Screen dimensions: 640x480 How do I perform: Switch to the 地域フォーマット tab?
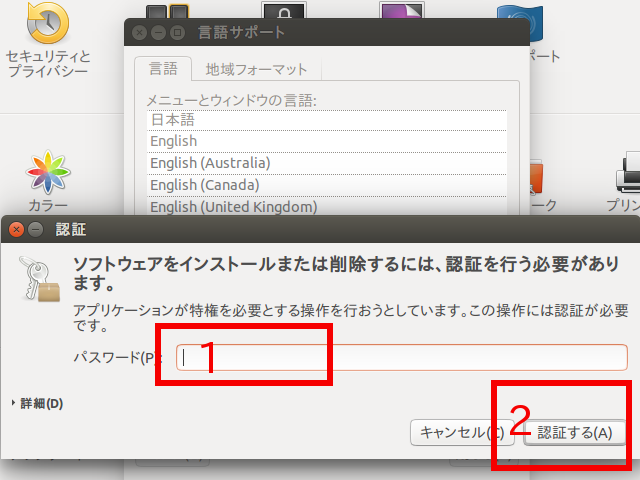tap(256, 69)
